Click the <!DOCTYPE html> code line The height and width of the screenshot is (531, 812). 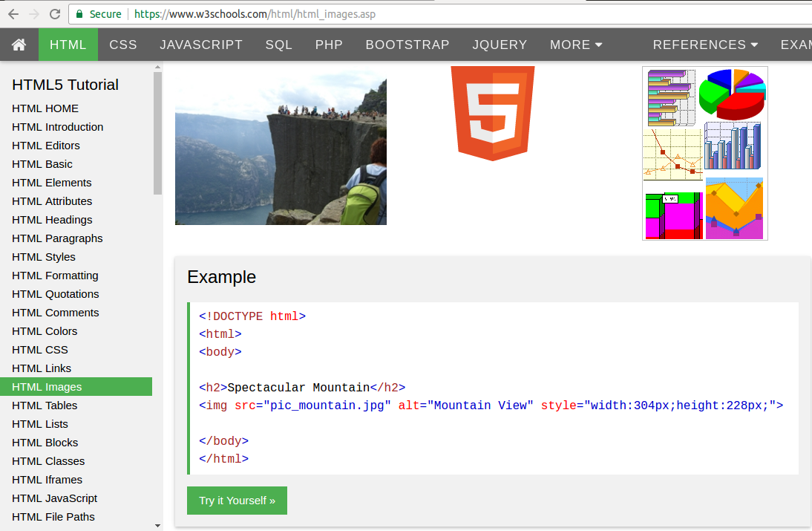tap(252, 316)
